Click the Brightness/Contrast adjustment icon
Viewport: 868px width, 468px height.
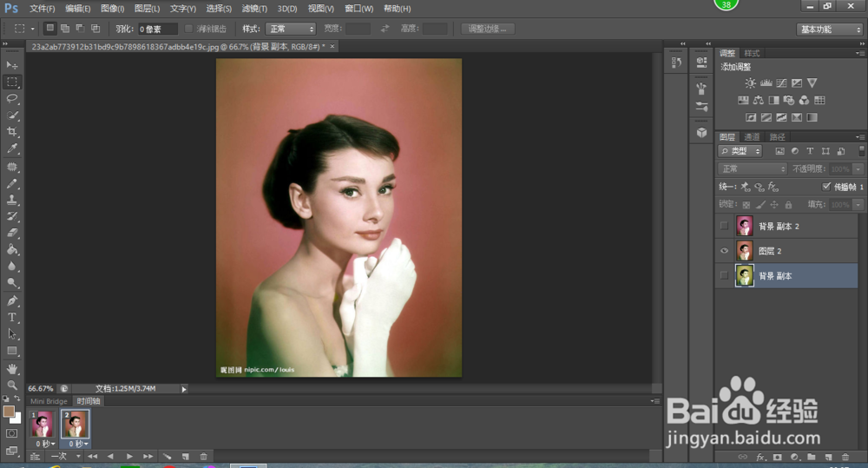[750, 82]
